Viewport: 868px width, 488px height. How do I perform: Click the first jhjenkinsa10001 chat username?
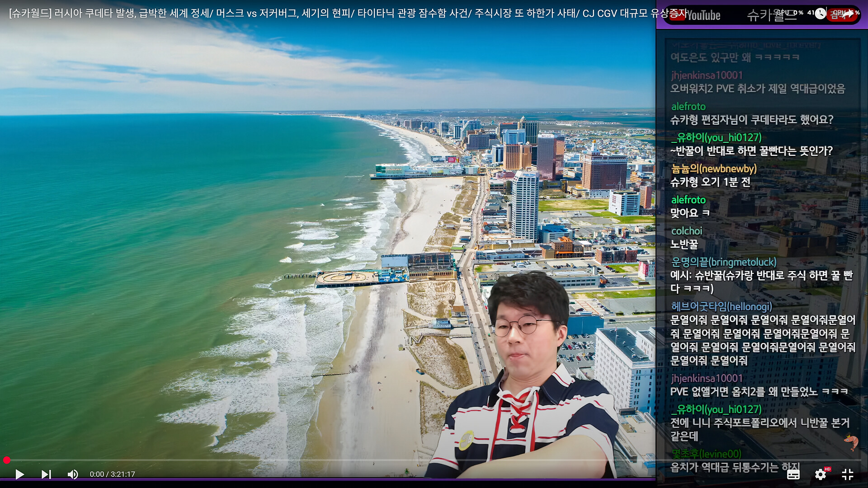coord(707,75)
